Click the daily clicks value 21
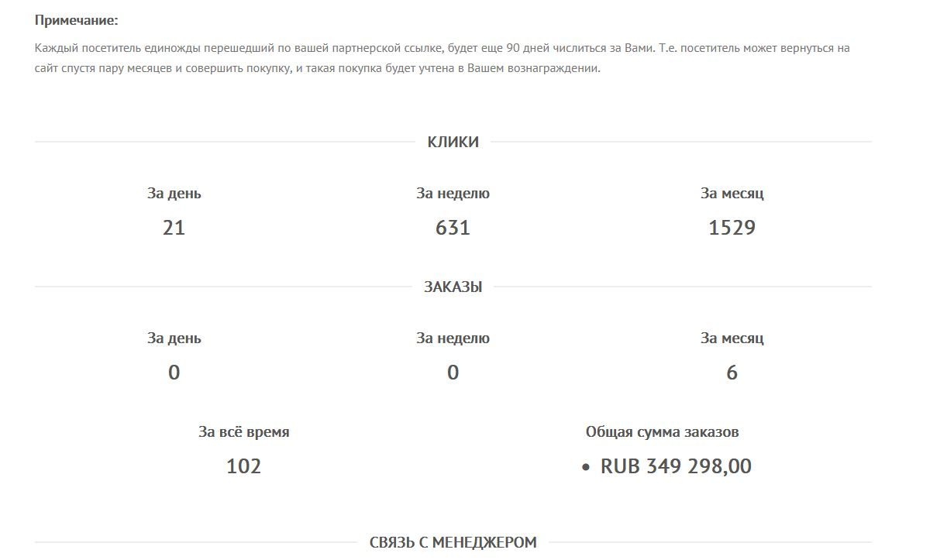Viewport: 947px width, 560px height. [174, 228]
